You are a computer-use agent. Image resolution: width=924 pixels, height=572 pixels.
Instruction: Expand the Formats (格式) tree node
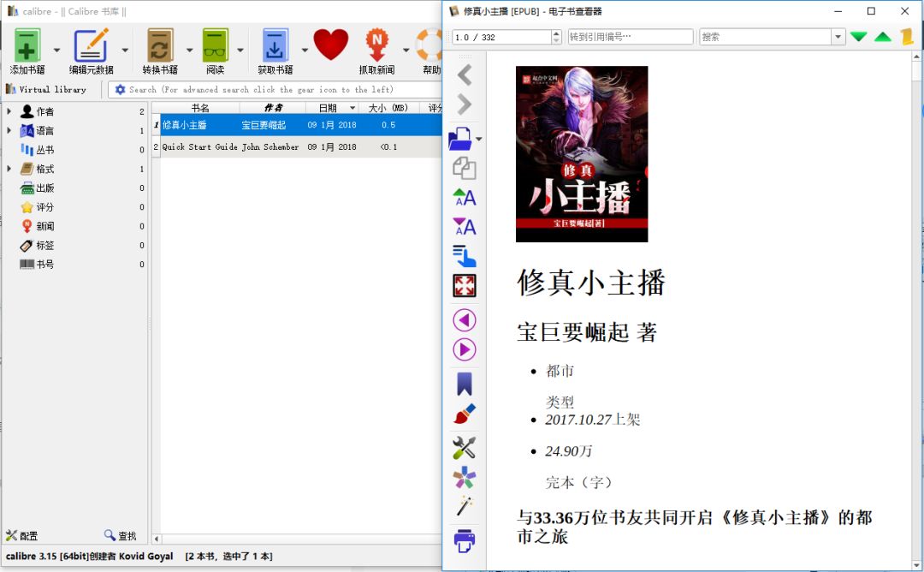point(9,169)
